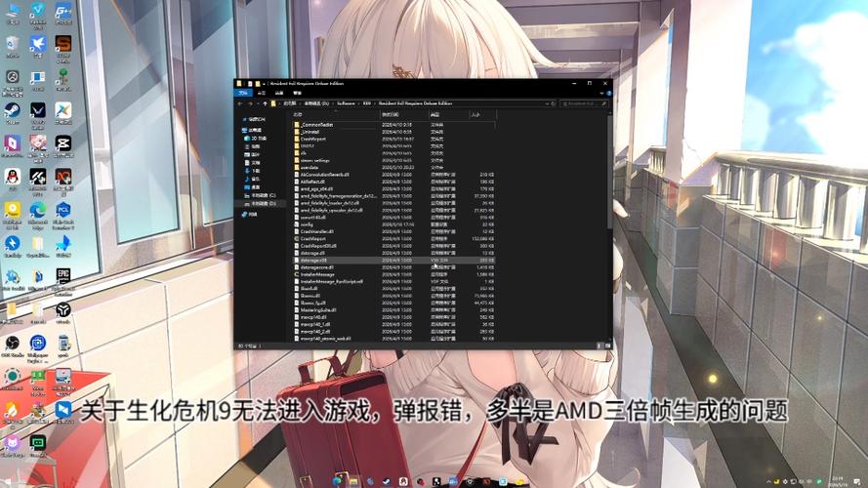The image size is (868, 488).
Task: Click the Explorer forward arrow
Action: [250, 103]
